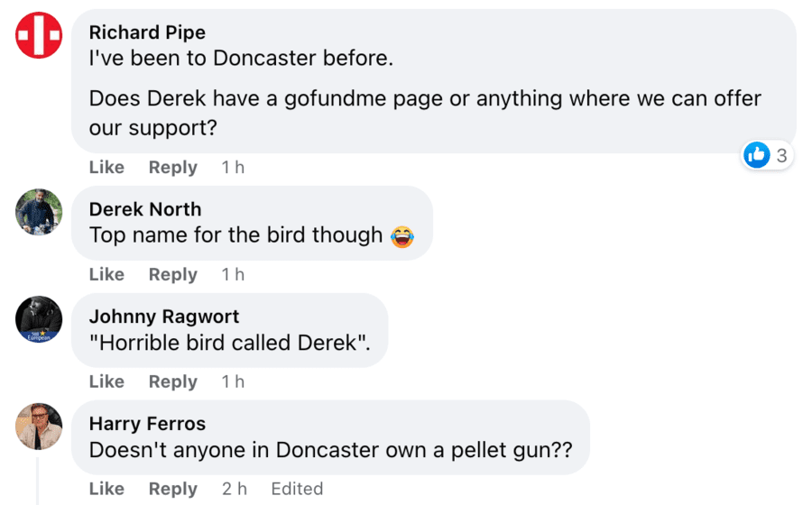Click Harry Ferros's profile photo
Viewport: 812px width, 505px height.
39,427
